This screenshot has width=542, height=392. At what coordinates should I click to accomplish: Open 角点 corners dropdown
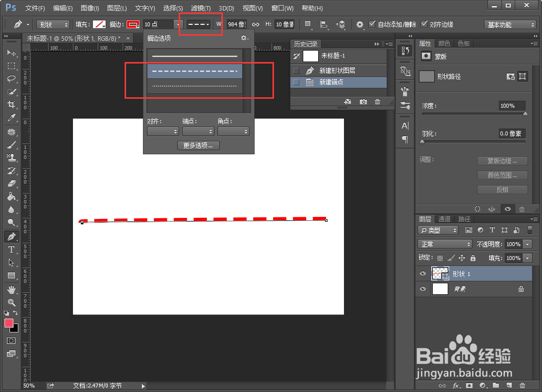click(x=233, y=131)
